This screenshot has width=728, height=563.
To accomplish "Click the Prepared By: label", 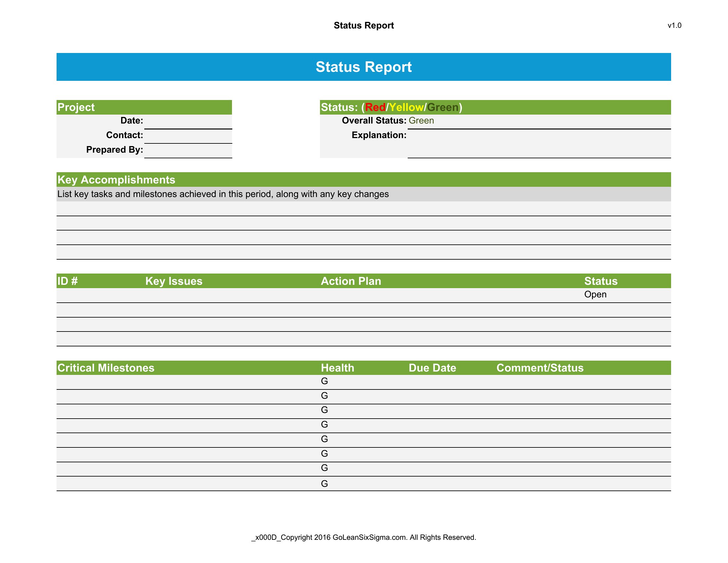I will [x=115, y=149].
